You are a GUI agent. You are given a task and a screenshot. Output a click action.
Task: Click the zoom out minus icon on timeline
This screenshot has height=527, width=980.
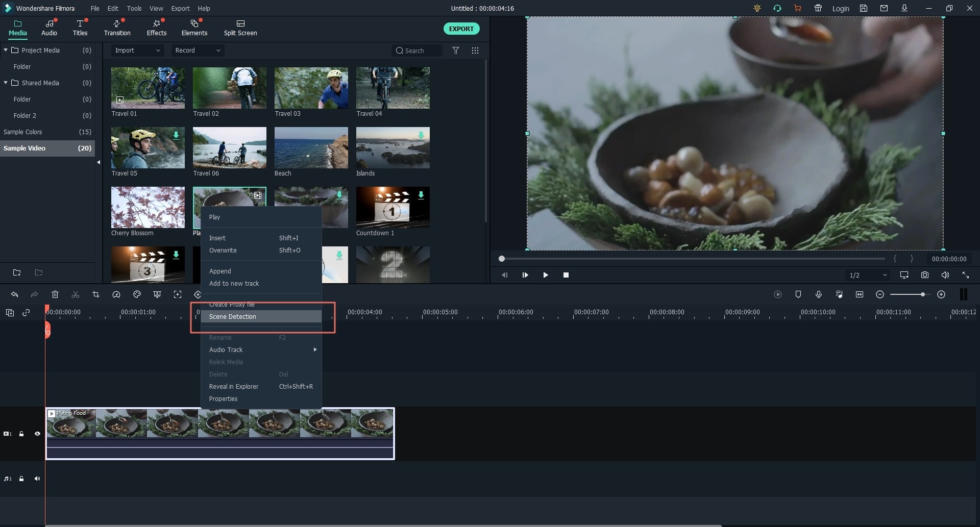click(x=880, y=294)
